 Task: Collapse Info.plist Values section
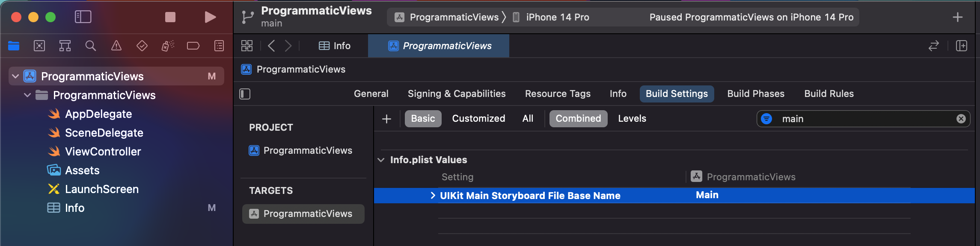(x=381, y=160)
